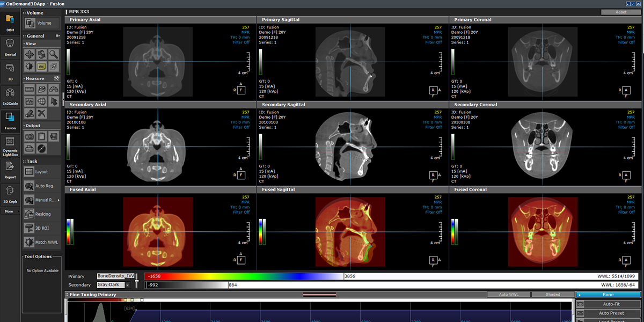The width and height of the screenshot is (644, 322).
Task: Select the Zoom magnifier tool in View
Action: tap(54, 54)
